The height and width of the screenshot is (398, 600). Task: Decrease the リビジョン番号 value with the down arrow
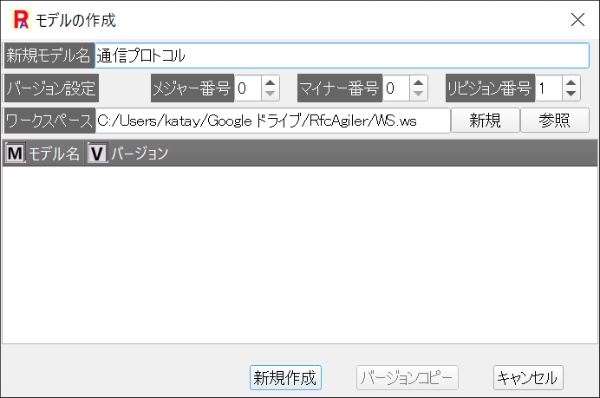point(571,94)
